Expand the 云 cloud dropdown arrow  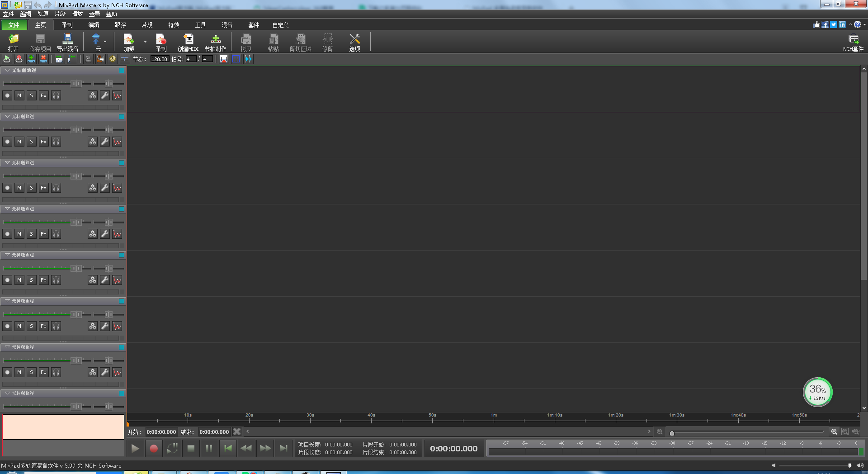pyautogui.click(x=105, y=42)
